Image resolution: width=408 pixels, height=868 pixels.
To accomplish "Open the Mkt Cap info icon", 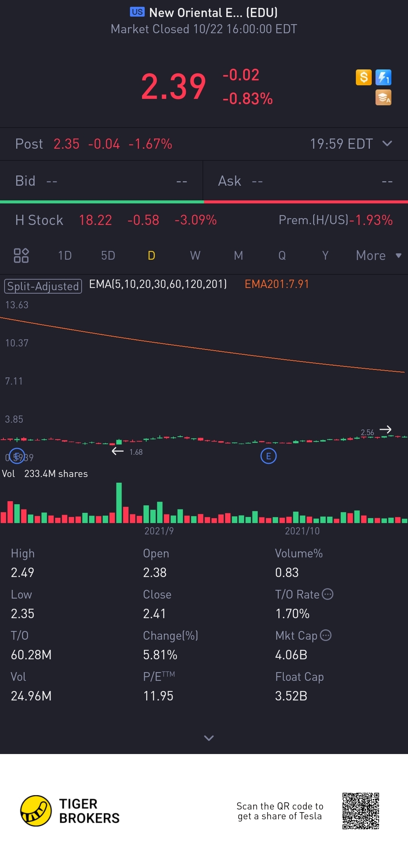I will (x=326, y=635).
